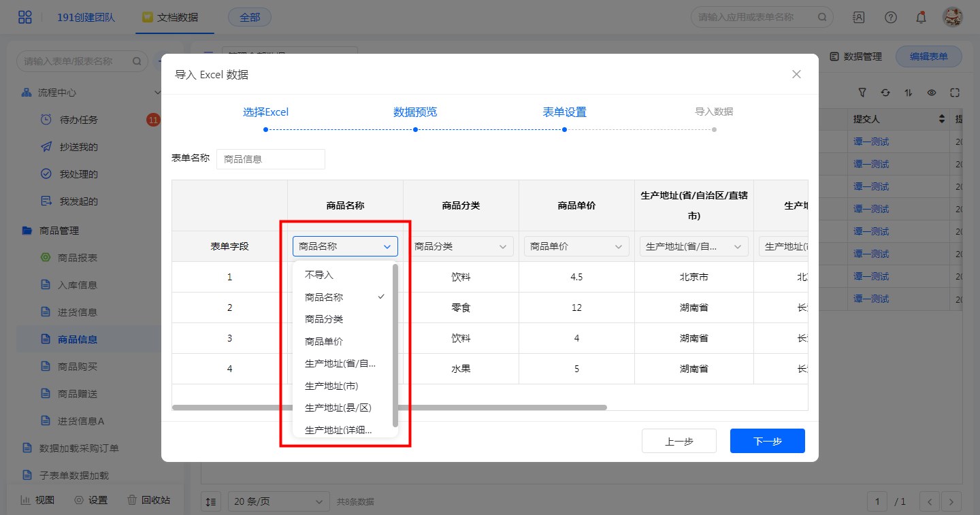The height and width of the screenshot is (515, 980).
Task: Click the 选择Excel step label
Action: 265,112
